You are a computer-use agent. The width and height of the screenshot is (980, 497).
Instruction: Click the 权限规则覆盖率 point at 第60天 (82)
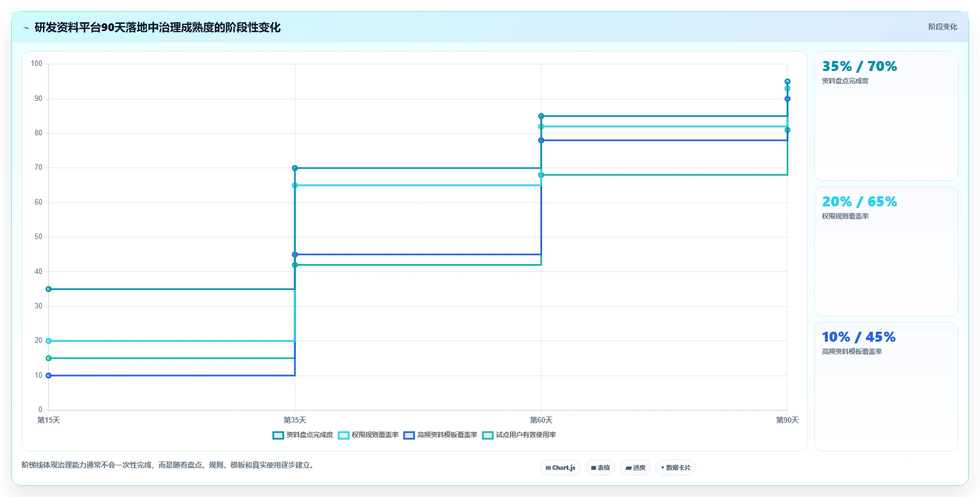tap(541, 126)
